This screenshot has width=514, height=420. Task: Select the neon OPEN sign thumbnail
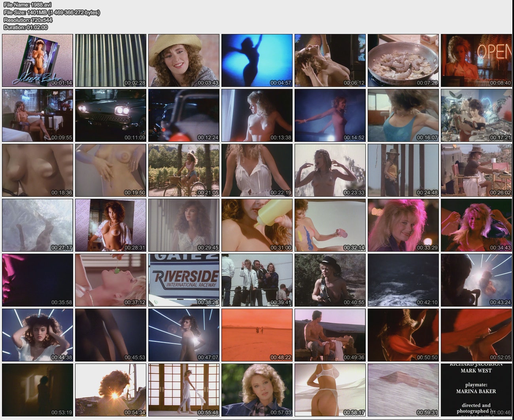(476, 60)
